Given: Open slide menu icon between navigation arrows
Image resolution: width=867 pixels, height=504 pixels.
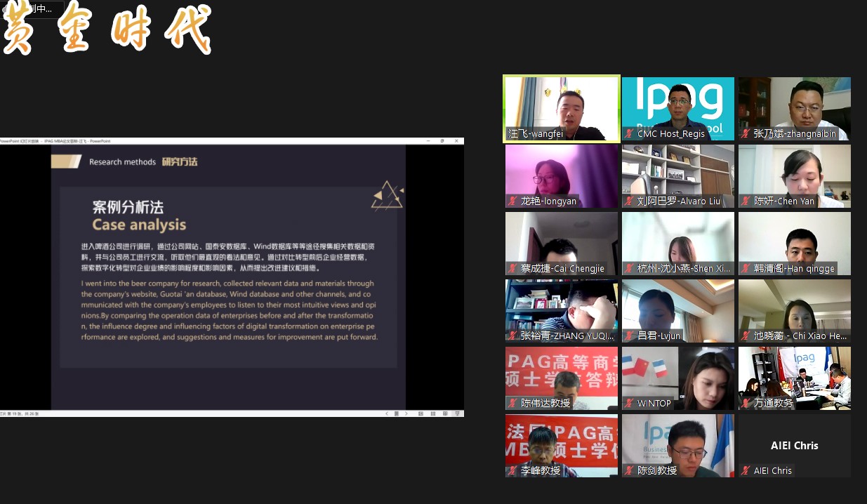Looking at the screenshot, I should click(x=396, y=414).
